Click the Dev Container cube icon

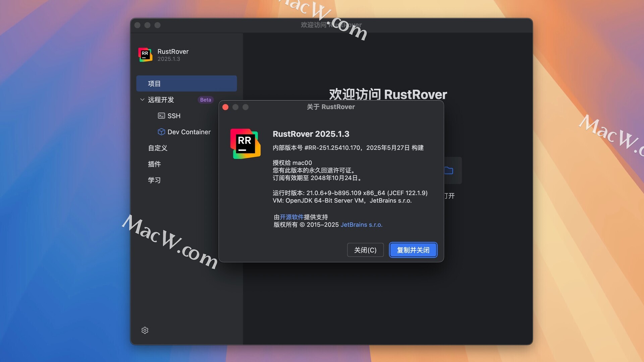click(x=161, y=132)
